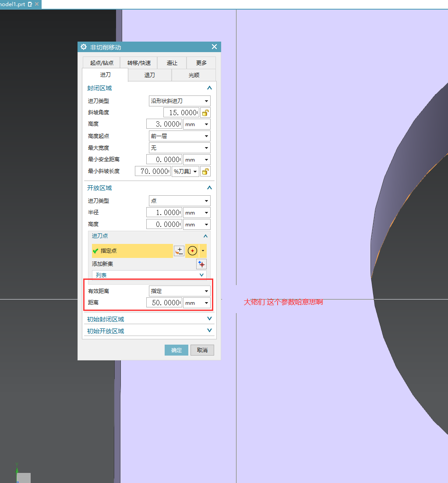448x483 pixels.
Task: Click the 斜坡角度 value field 15.0000
Action: click(181, 113)
